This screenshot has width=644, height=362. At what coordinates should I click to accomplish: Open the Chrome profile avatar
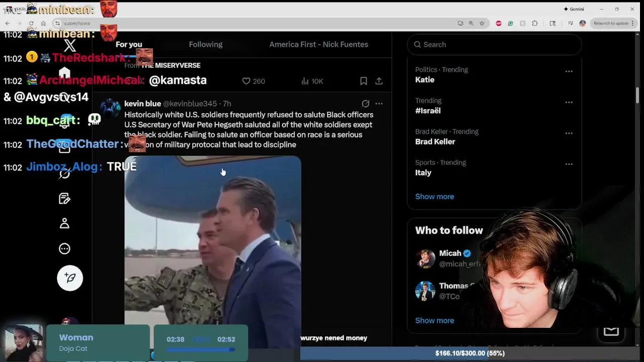pos(583,23)
